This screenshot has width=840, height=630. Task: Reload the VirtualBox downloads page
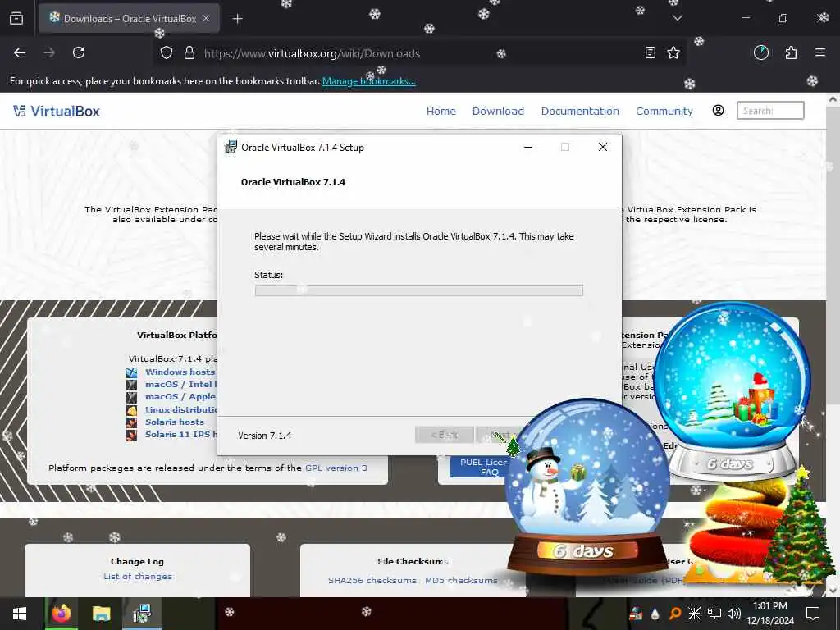point(79,52)
